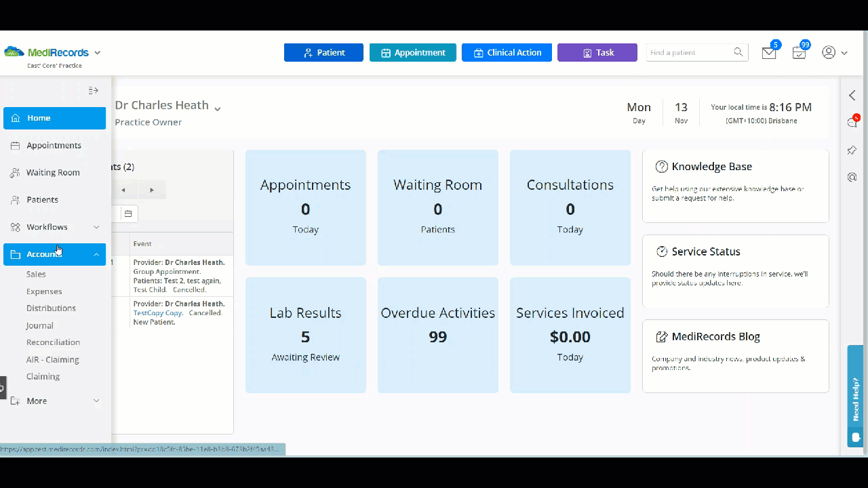
Task: Open the Appointments Today tile
Action: point(305,207)
